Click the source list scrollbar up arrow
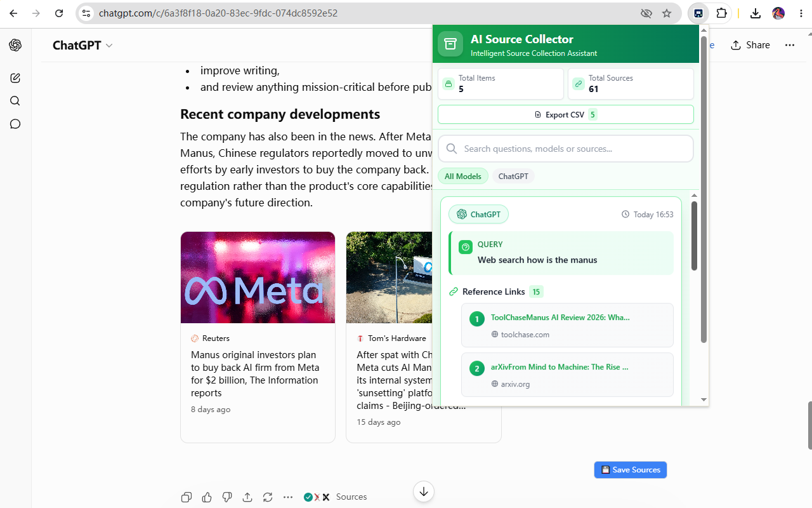812x508 pixels. pos(694,196)
